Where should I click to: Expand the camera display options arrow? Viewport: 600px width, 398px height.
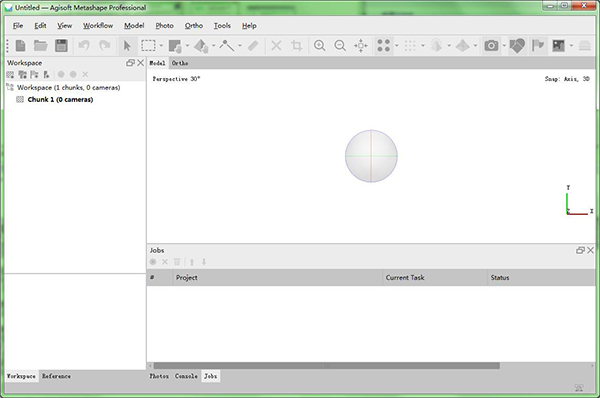(504, 46)
